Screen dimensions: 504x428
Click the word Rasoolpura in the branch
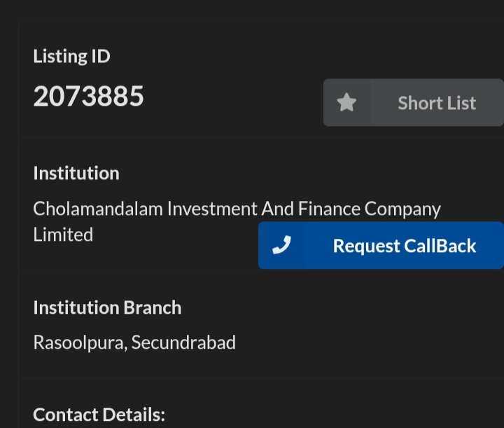coord(79,343)
